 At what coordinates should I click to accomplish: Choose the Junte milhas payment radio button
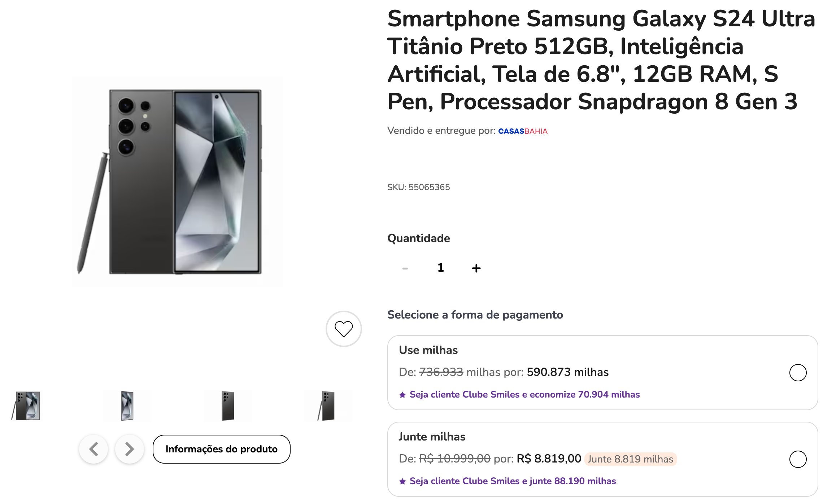tap(798, 459)
